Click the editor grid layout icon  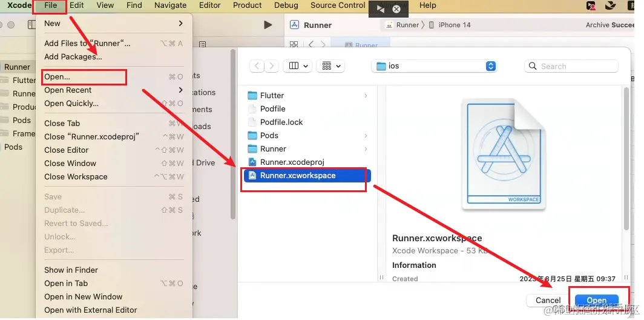pos(294,44)
